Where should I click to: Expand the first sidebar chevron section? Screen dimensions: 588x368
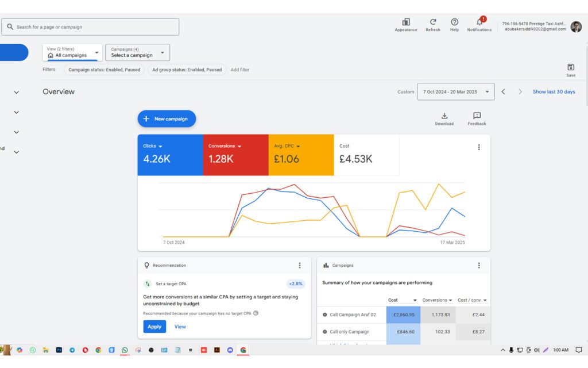coord(17,92)
